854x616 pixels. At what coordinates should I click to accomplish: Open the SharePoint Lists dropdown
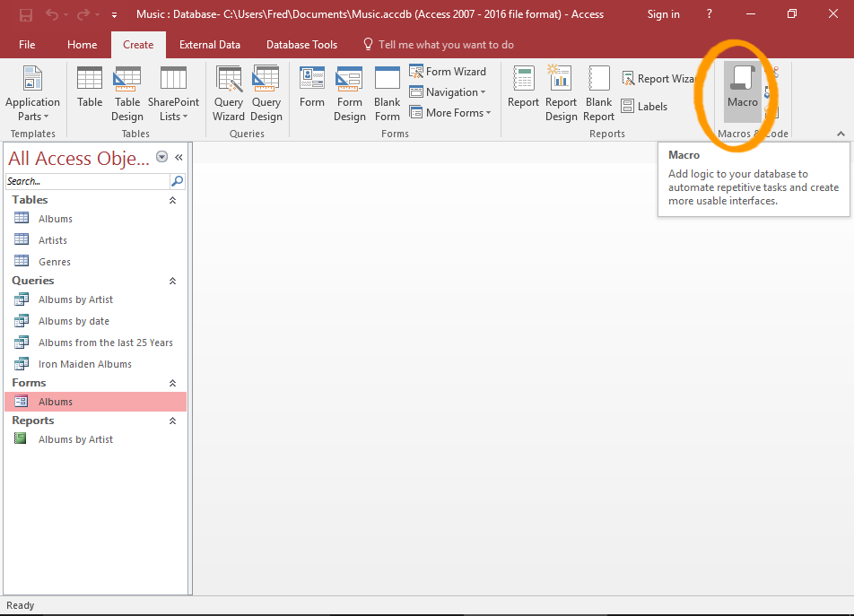[173, 93]
